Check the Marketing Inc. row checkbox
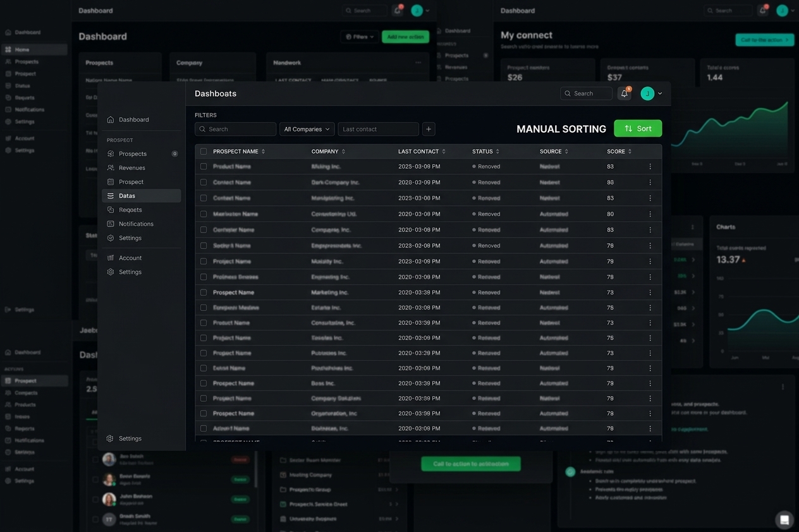 [204, 293]
